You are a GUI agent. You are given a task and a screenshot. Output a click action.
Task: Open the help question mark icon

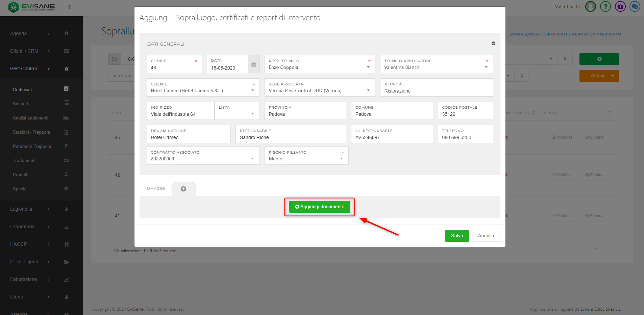click(x=605, y=6)
